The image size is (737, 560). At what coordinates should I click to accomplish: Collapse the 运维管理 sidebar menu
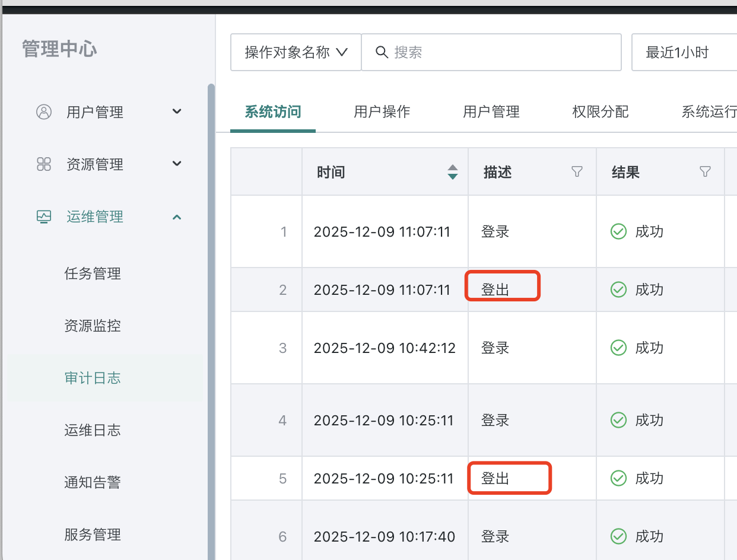(x=177, y=217)
